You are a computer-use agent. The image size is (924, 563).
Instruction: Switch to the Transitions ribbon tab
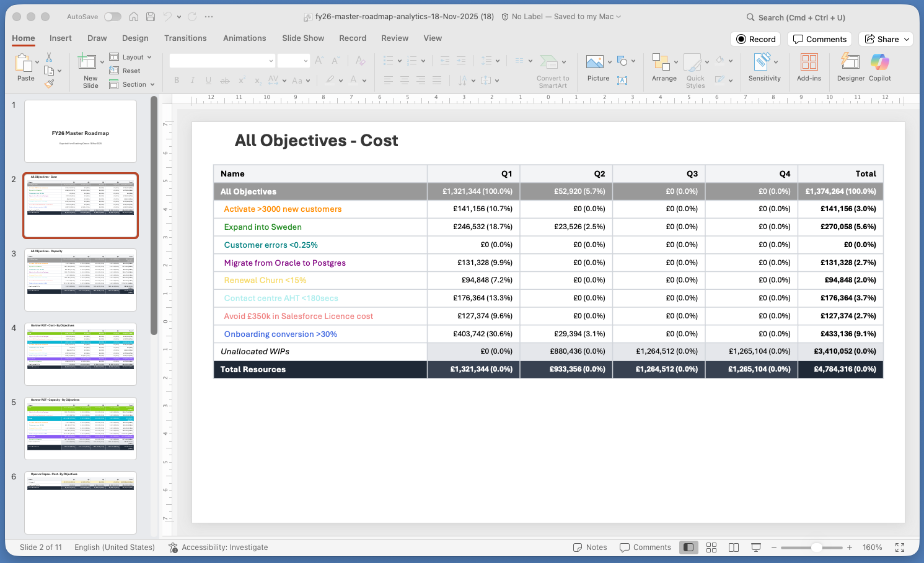point(185,38)
